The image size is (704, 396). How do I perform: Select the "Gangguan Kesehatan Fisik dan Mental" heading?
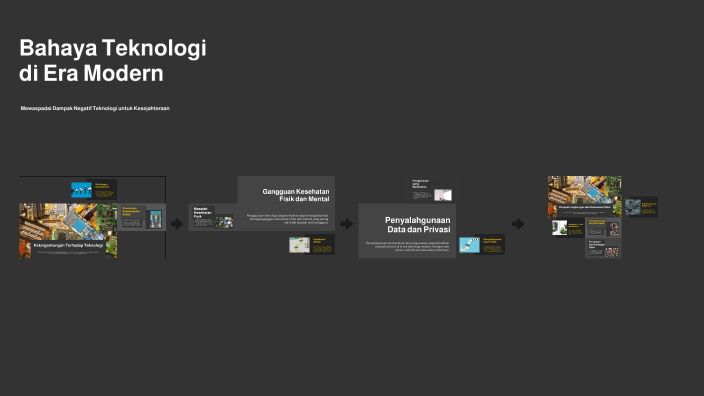click(296, 195)
